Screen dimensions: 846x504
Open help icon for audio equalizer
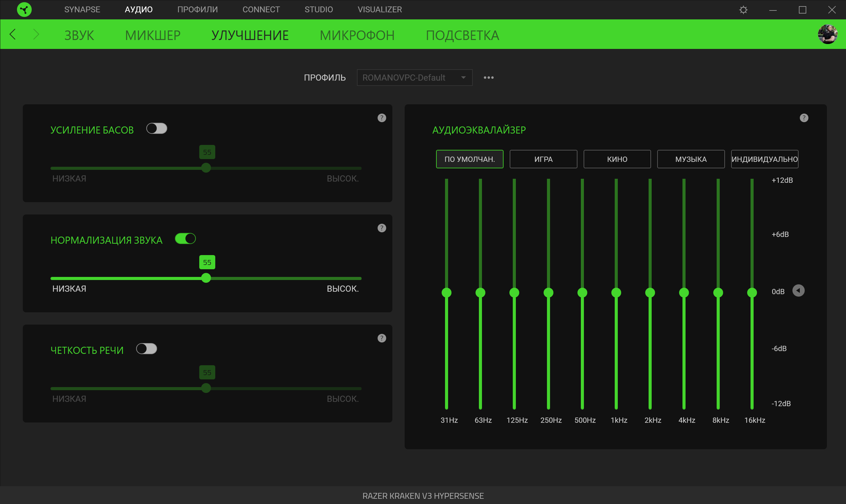803,118
